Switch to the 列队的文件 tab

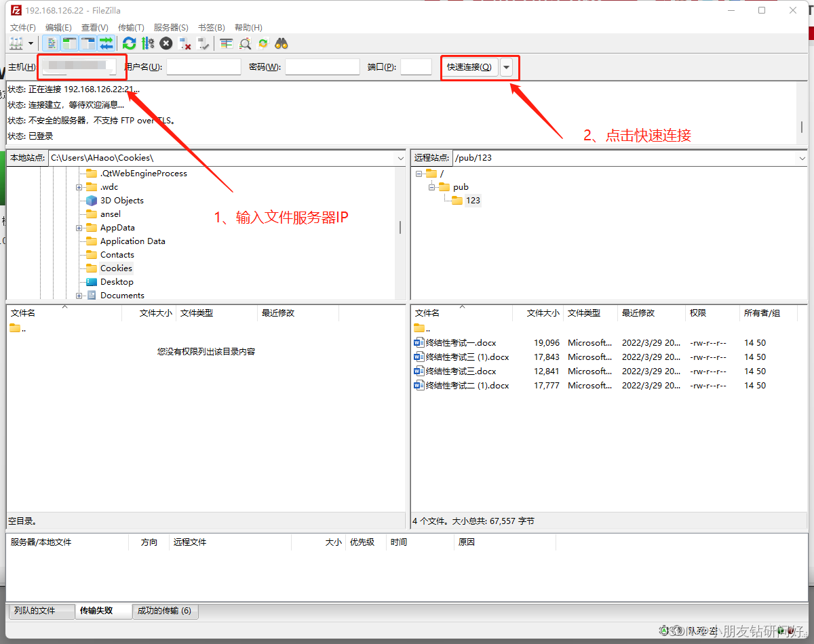[41, 611]
